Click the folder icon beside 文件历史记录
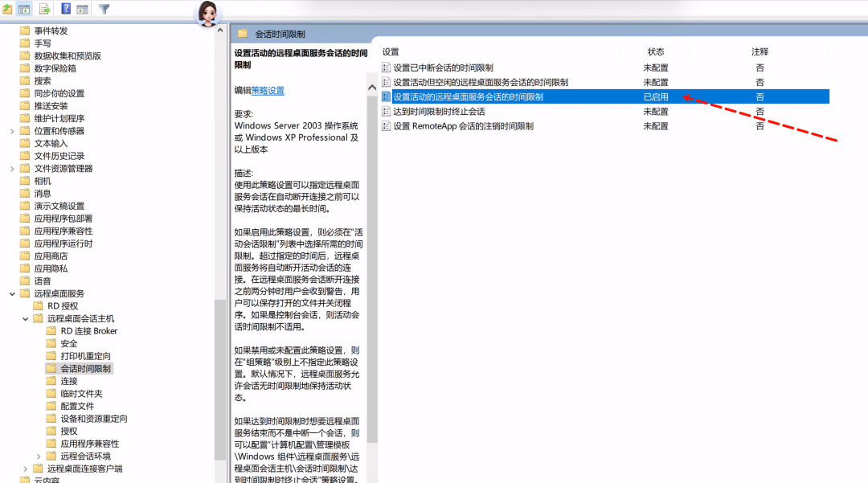868x483 pixels. point(24,155)
